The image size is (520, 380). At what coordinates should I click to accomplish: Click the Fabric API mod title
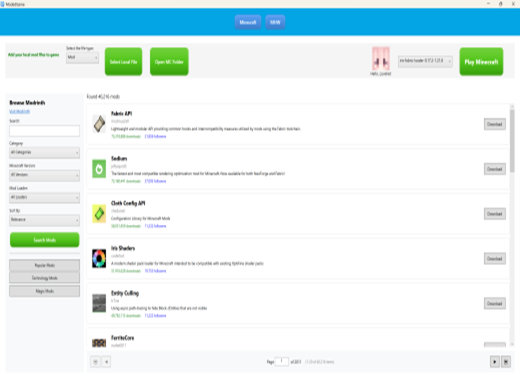pos(121,113)
